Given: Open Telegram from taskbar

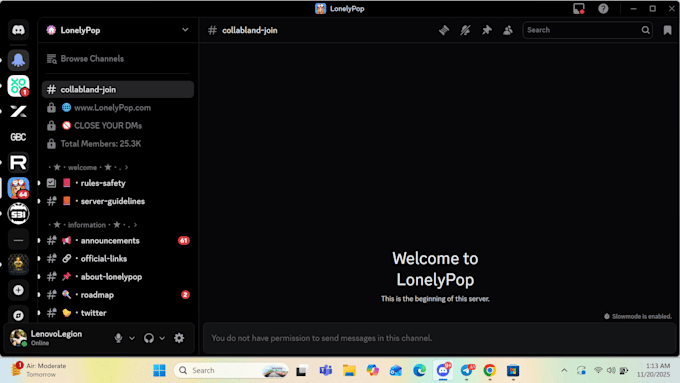Looking at the screenshot, I should [467, 370].
